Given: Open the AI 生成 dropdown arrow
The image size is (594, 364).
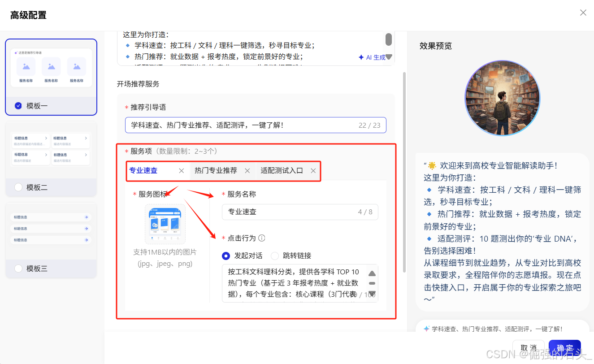Looking at the screenshot, I should pos(388,57).
